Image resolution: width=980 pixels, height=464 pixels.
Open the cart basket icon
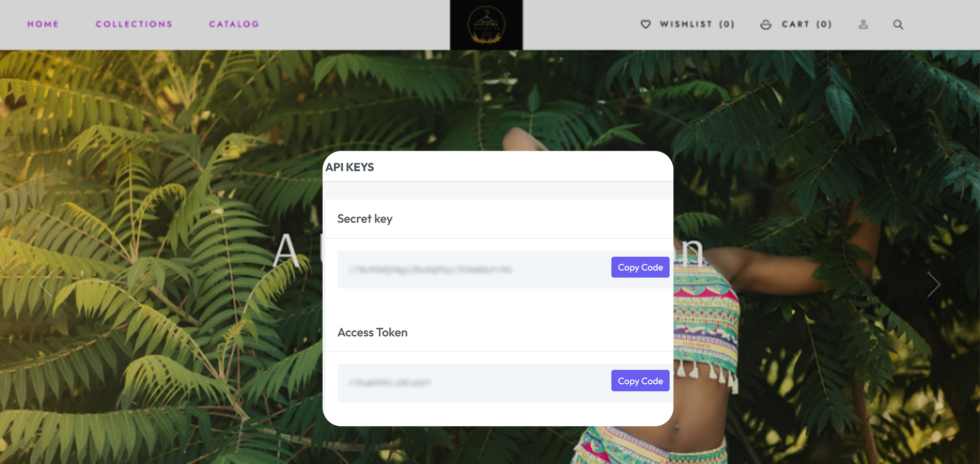766,25
